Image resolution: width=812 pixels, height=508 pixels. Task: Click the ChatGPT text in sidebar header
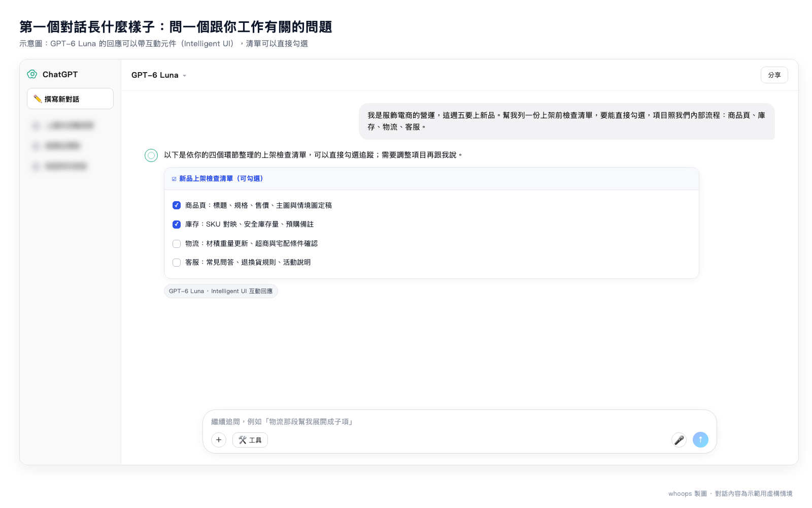(60, 74)
